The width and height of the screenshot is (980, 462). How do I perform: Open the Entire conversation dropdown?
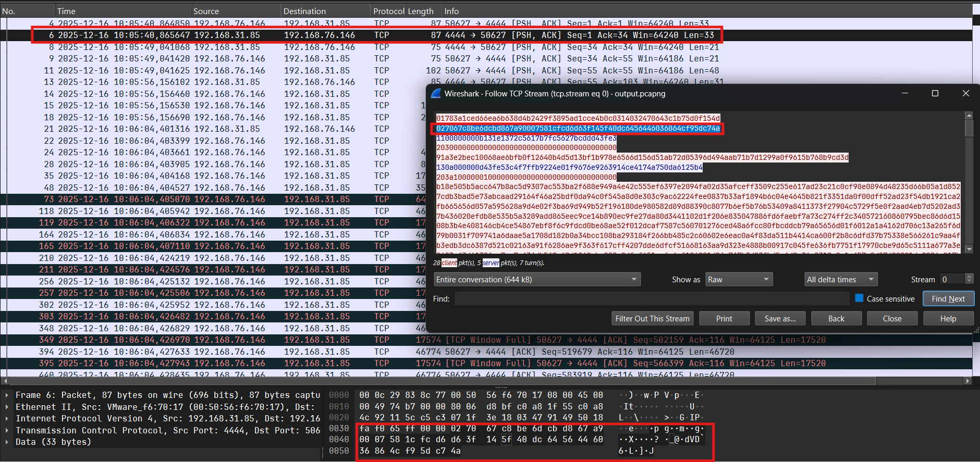(537, 280)
